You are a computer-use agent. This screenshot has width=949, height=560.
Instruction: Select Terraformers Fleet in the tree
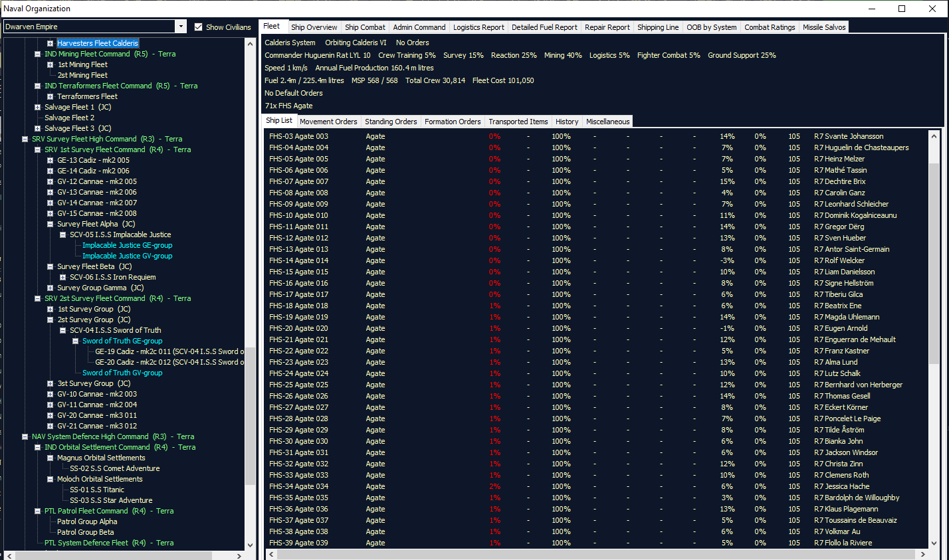[87, 96]
